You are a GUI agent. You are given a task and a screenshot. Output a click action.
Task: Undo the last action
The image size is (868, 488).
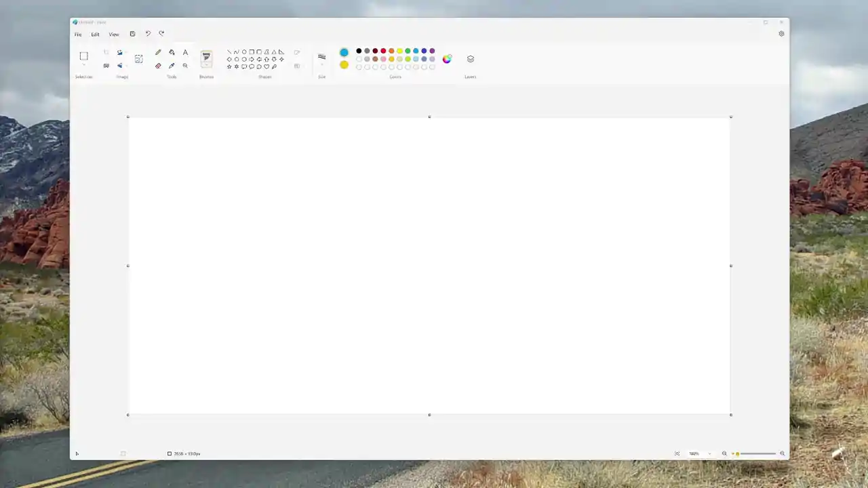pos(148,34)
